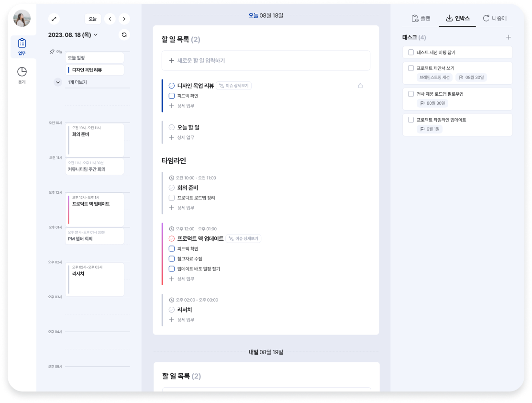Toggle 리서치 timeline task circle
This screenshot has height=403, width=532.
point(172,310)
